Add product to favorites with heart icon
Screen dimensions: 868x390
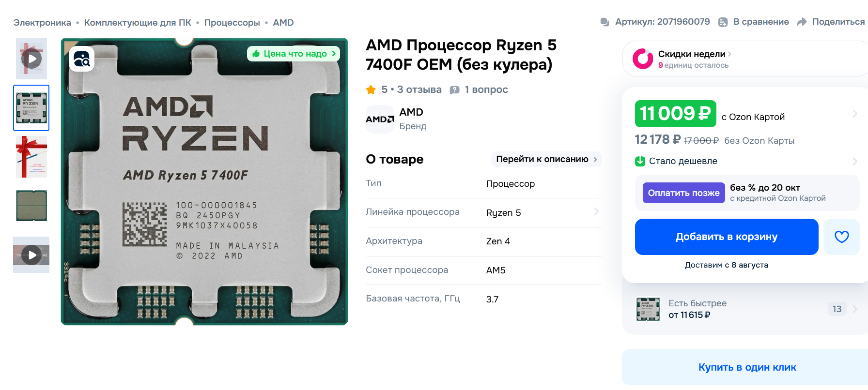(x=841, y=237)
